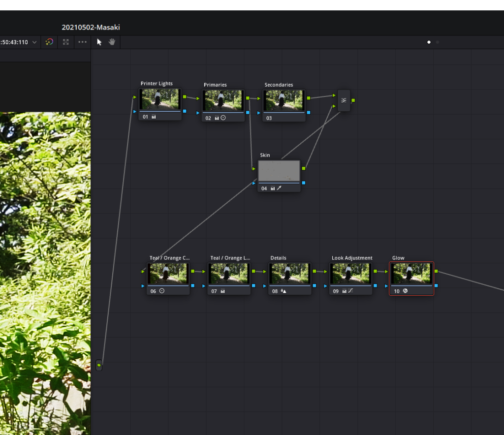This screenshot has height=435, width=504.
Task: Click the blur/sharpen icon on Details node
Action: tap(283, 291)
